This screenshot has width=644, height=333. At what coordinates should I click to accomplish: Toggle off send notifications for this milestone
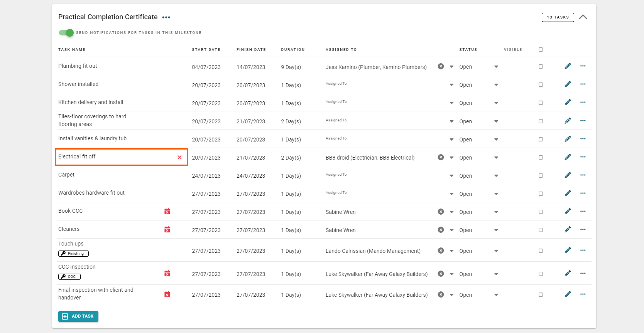(66, 33)
